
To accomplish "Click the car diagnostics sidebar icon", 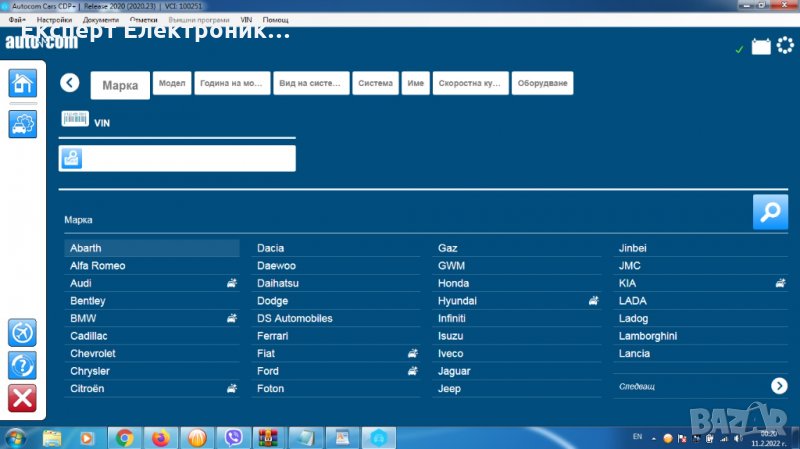I will click(x=22, y=124).
